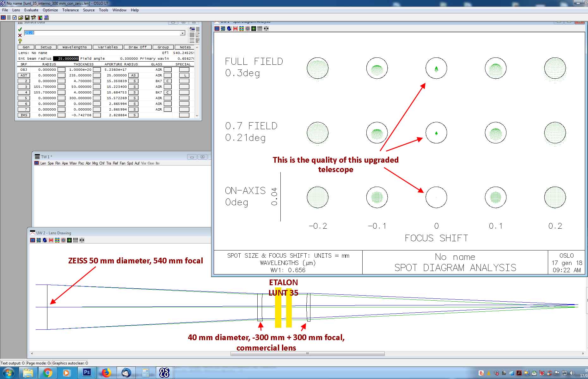Click the Wav command in TW1 window

click(73, 163)
